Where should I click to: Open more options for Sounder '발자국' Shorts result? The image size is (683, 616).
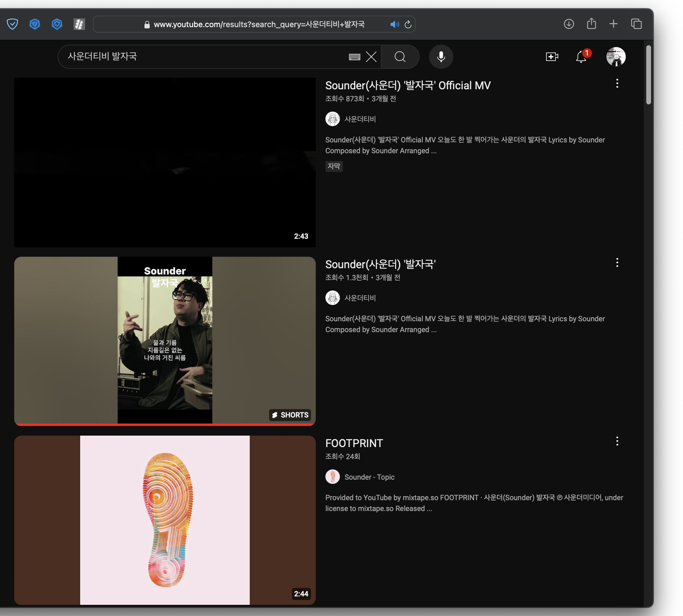pos(617,263)
